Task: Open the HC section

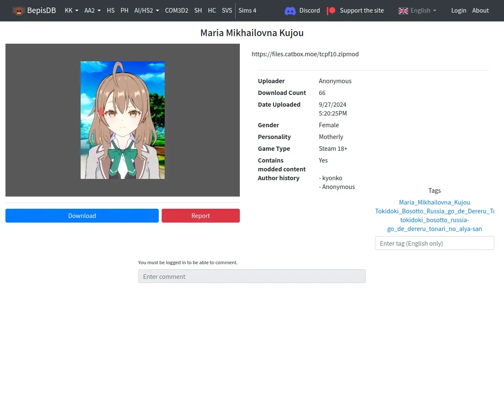Action: 212,10
